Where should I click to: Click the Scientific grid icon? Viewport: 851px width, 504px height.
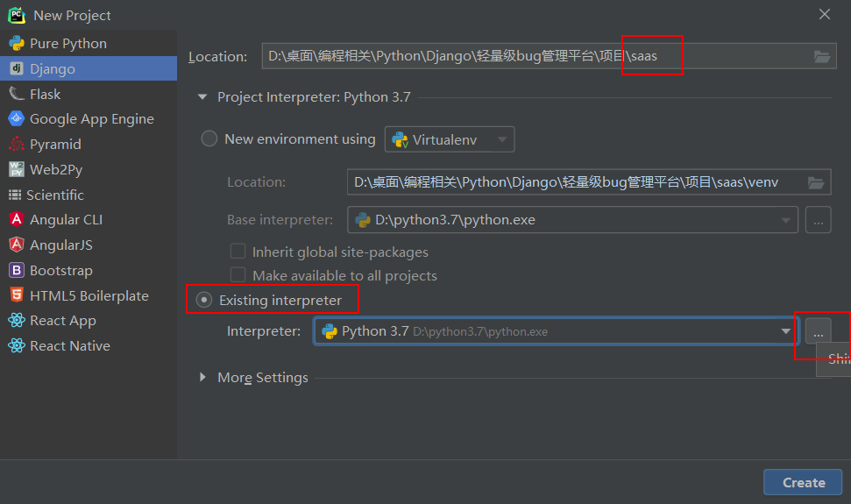(15, 195)
